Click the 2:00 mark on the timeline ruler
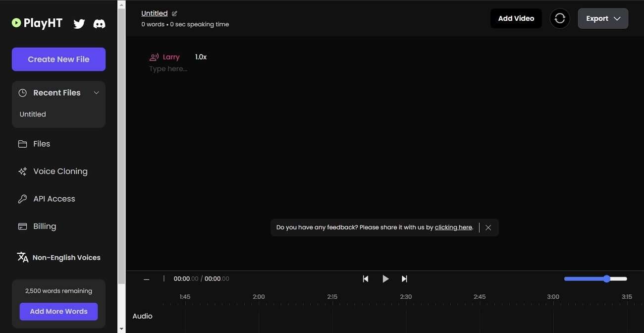The height and width of the screenshot is (333, 644). click(x=259, y=297)
